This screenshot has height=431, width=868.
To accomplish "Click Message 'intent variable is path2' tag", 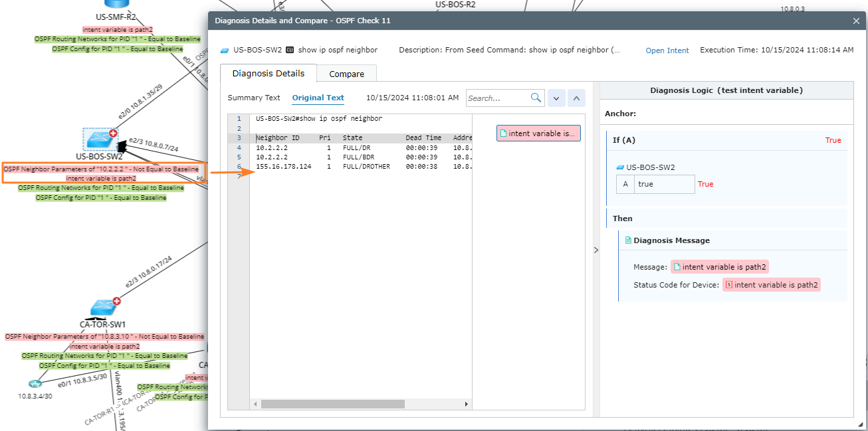I will click(x=720, y=267).
